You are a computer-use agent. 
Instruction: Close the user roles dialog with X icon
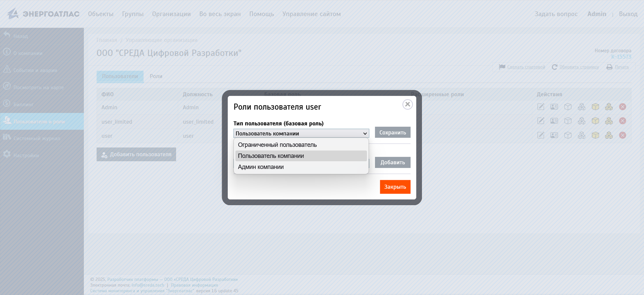pos(407,104)
